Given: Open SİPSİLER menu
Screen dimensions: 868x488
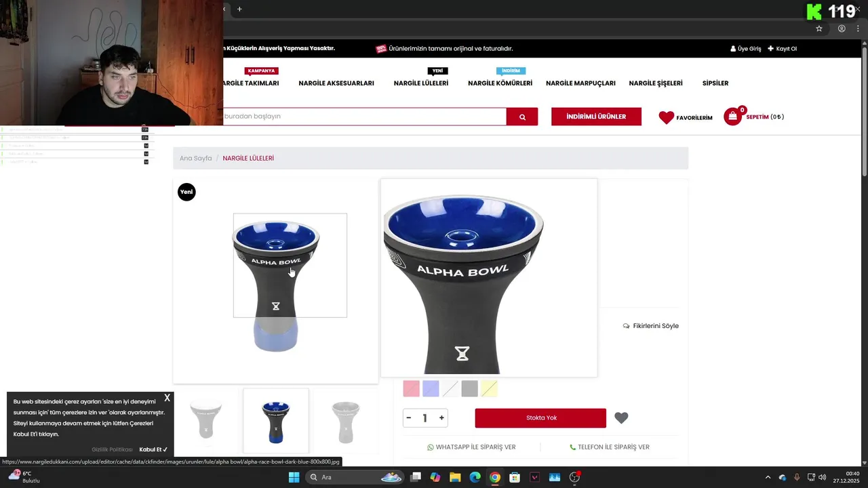Looking at the screenshot, I should pos(715,83).
